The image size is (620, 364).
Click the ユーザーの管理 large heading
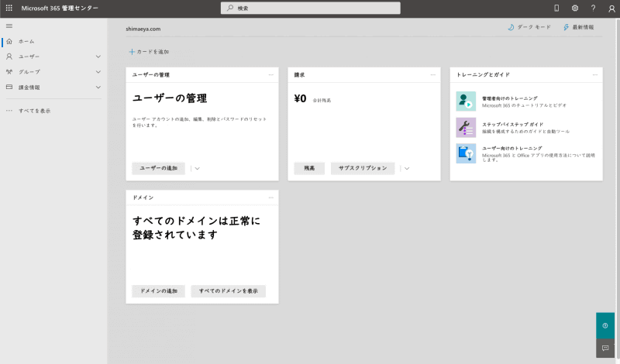pos(170,98)
